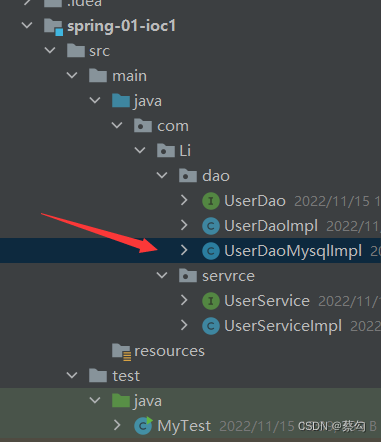Collapse the com package node
Viewport: 381px width, 442px height.
coord(117,125)
